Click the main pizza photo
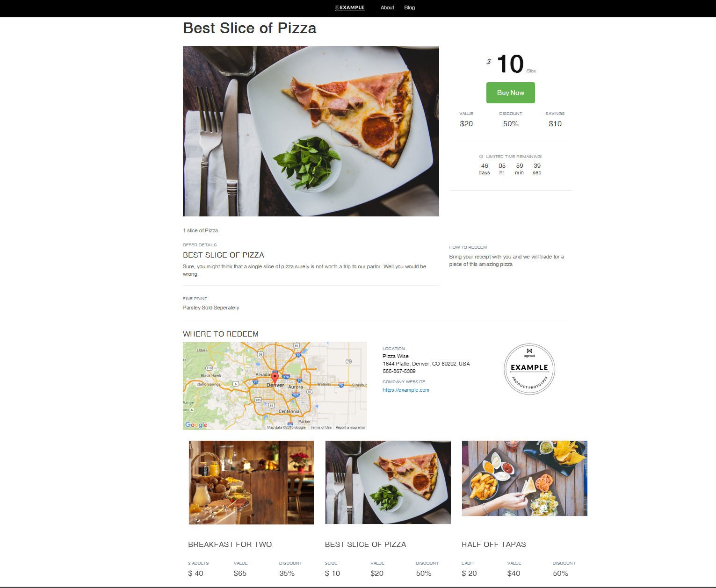Viewport: 716px width, 588px height. (311, 131)
